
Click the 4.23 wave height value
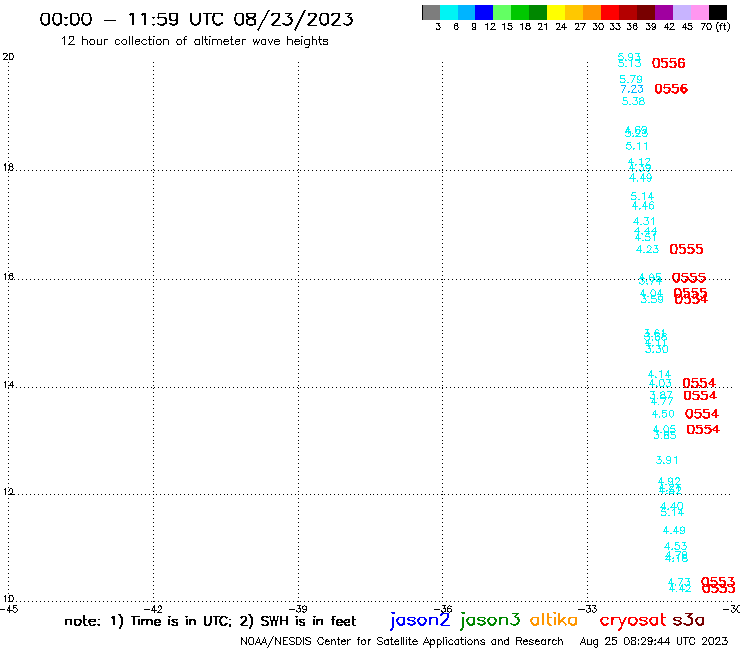[647, 249]
